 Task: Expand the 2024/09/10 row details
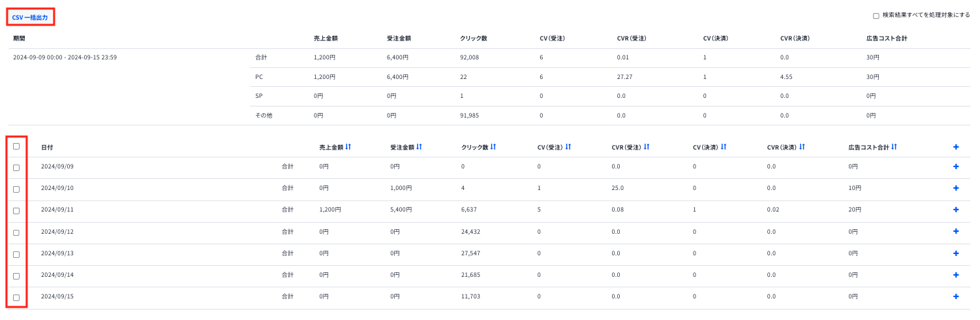tap(956, 188)
